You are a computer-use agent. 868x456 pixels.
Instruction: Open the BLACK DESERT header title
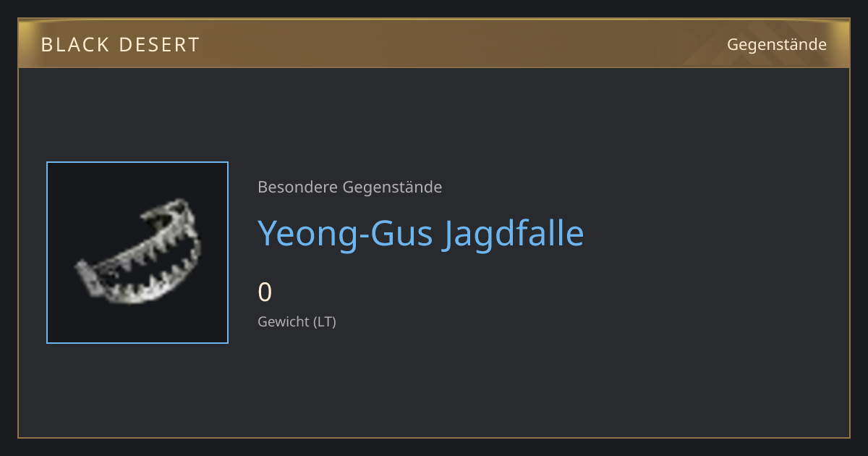tap(120, 45)
